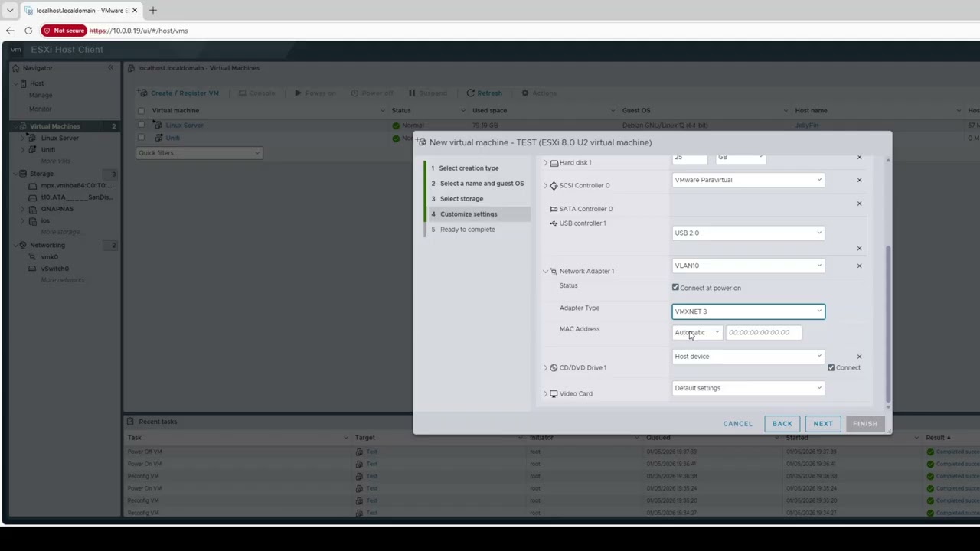Screen dimensions: 980x551
Task: Check the Unifi row checkbox
Action: pos(141,138)
